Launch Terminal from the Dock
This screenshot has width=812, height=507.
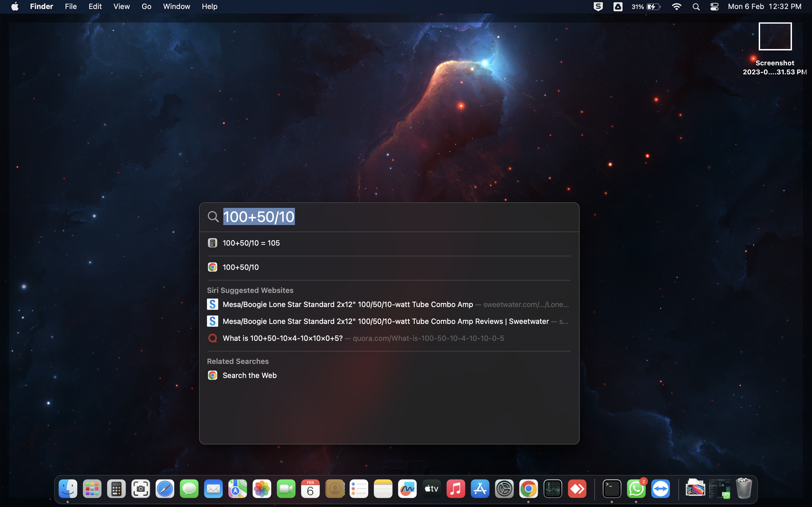click(x=612, y=489)
